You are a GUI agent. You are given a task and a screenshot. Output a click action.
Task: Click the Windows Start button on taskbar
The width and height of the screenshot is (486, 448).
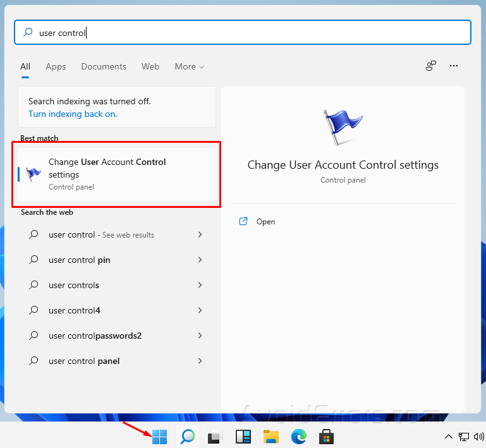click(x=160, y=437)
